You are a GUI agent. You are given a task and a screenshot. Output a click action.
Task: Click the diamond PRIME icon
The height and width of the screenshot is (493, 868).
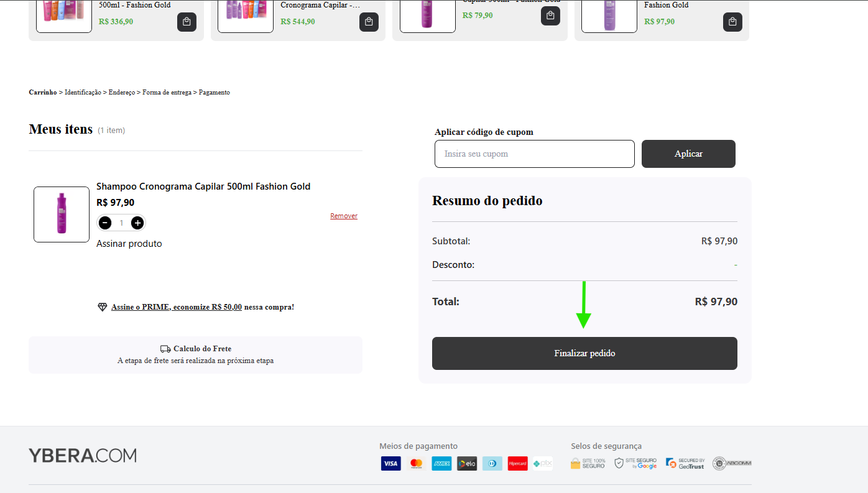click(103, 307)
